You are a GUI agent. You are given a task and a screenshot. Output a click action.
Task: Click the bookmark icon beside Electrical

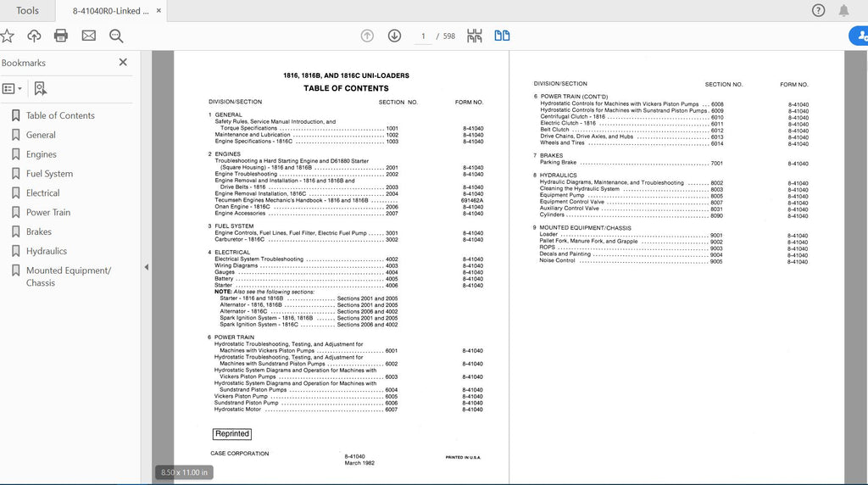click(x=15, y=192)
